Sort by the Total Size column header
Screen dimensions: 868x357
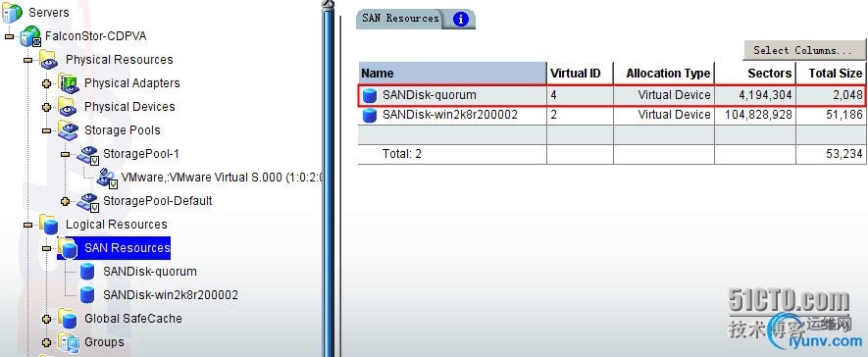[x=831, y=73]
